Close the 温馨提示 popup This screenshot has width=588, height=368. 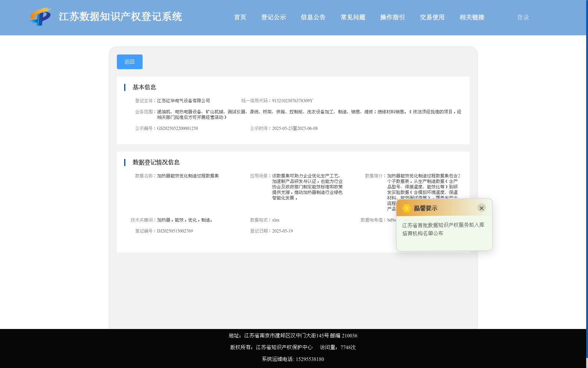[481, 208]
